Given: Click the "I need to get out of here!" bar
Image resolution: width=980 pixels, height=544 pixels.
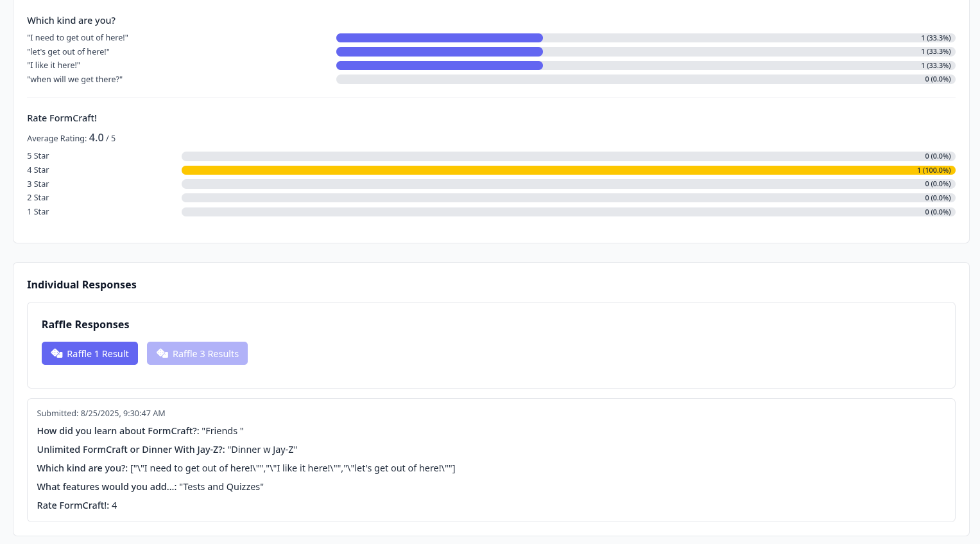Looking at the screenshot, I should [646, 38].
